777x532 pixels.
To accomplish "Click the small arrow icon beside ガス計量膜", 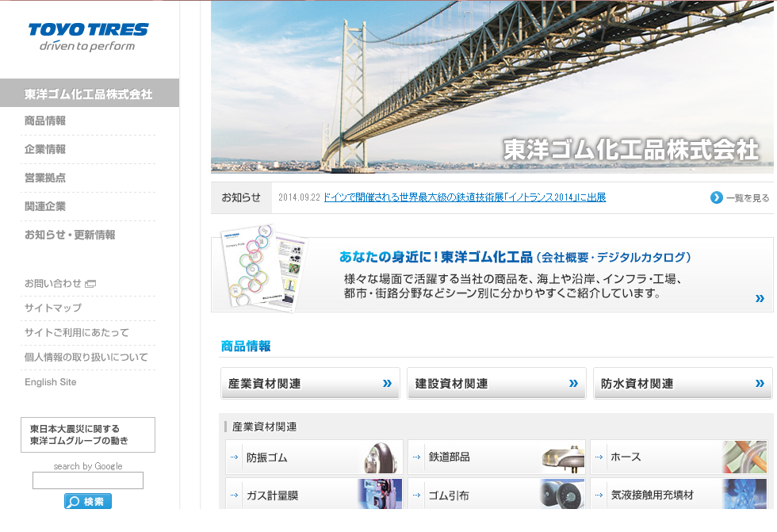I will click(235, 495).
